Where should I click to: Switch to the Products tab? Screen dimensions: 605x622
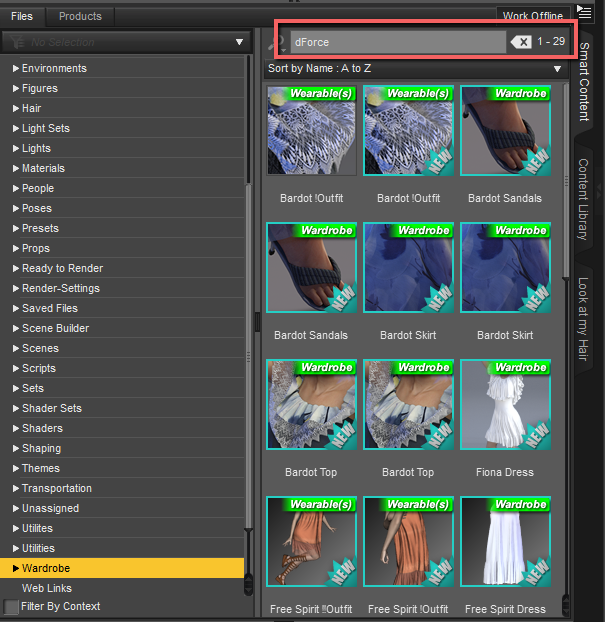[80, 16]
